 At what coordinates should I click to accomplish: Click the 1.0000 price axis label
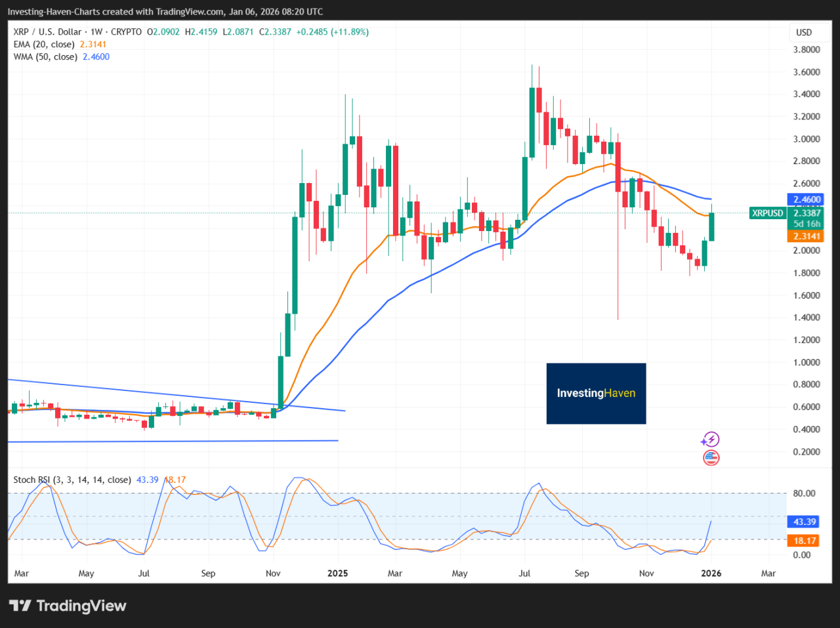pos(806,362)
